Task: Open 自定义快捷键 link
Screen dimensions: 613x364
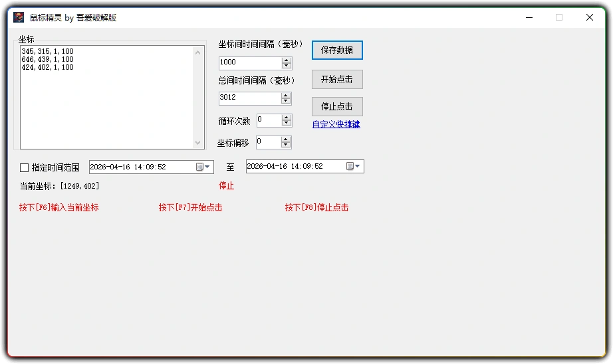Action: click(336, 124)
